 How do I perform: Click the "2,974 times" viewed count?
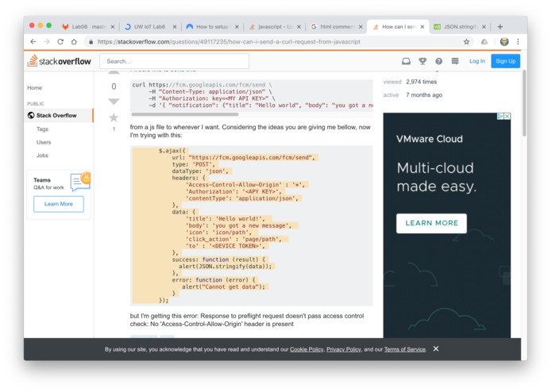pyautogui.click(x=422, y=82)
